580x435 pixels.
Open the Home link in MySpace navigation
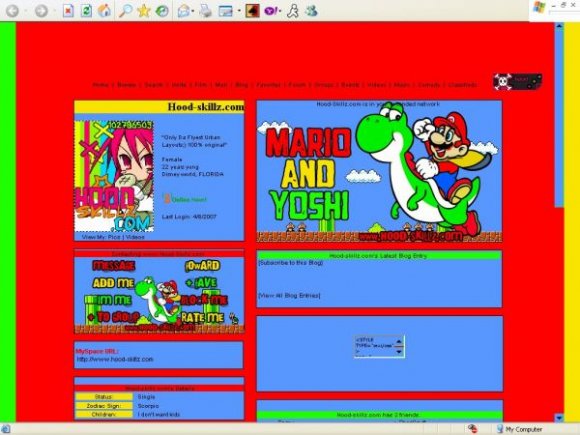coord(100,85)
